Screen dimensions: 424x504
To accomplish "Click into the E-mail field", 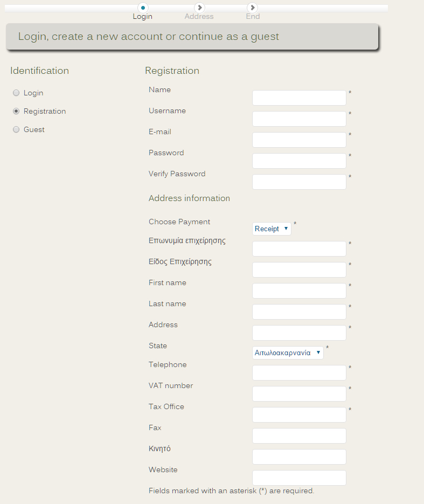I will coord(299,140).
